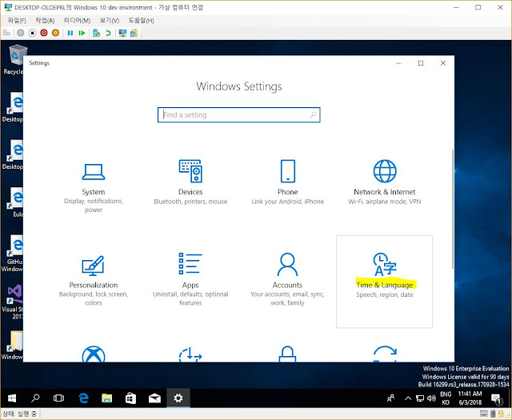Click the mouse icon in VM status bar
Viewport: 512px width, 420px height.
click(493, 414)
